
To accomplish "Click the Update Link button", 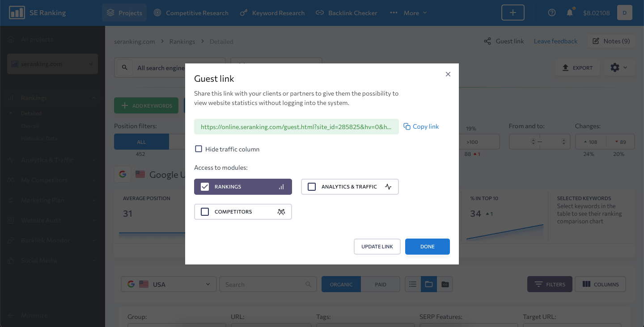I will tap(377, 247).
